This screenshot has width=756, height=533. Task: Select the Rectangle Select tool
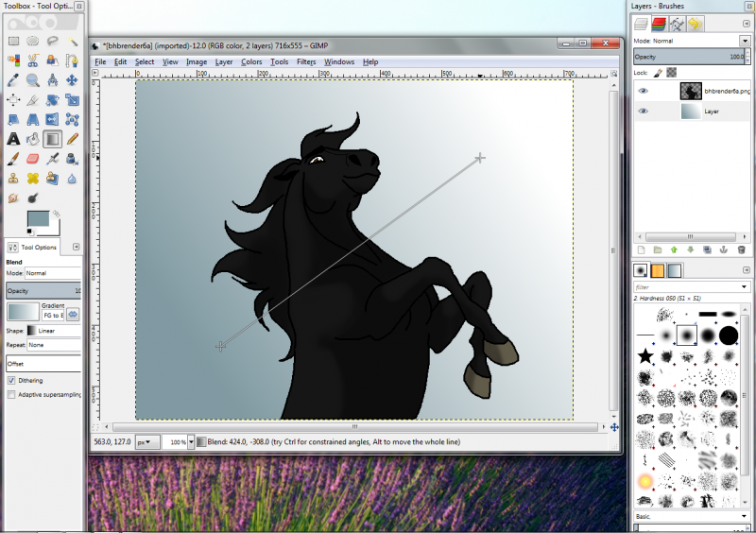coord(13,41)
